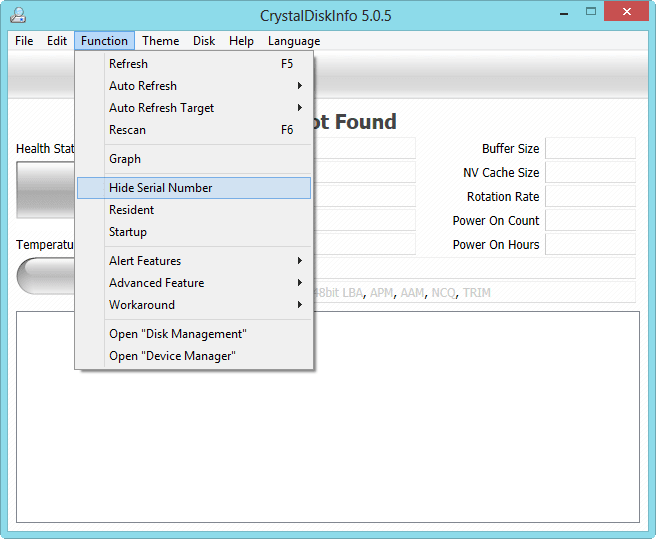Open "Device Manager" from the menu
Viewport: 656px width, 539px height.
tap(194, 356)
